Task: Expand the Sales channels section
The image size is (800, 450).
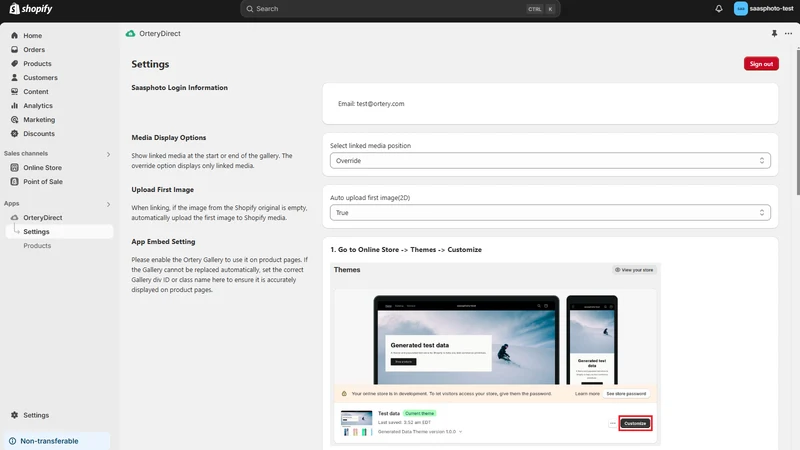Action: (x=108, y=154)
